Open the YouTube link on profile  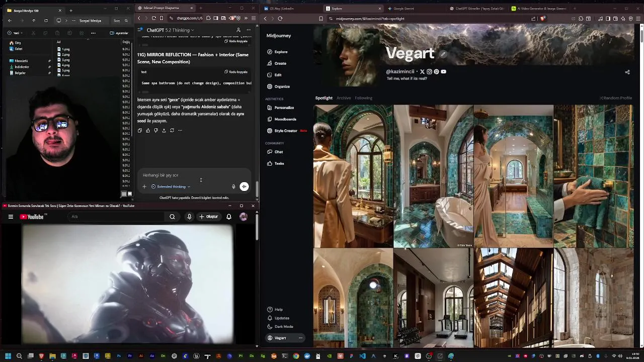point(443,72)
